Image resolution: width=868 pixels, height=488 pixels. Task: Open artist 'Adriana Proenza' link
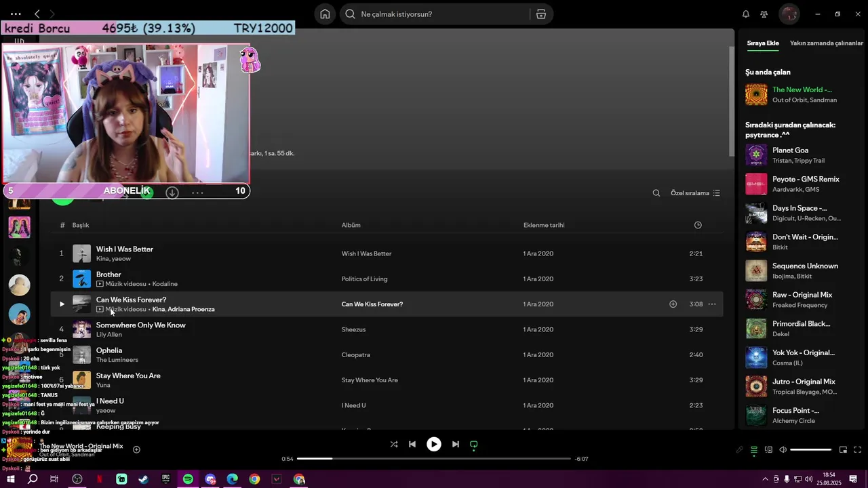[191, 309]
